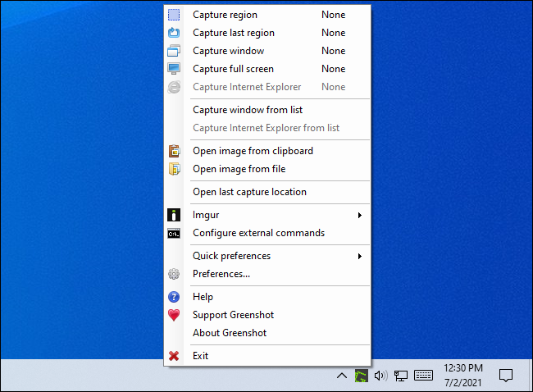Click the Greenshot tray icon in taskbar
533x392 pixels.
point(361,376)
